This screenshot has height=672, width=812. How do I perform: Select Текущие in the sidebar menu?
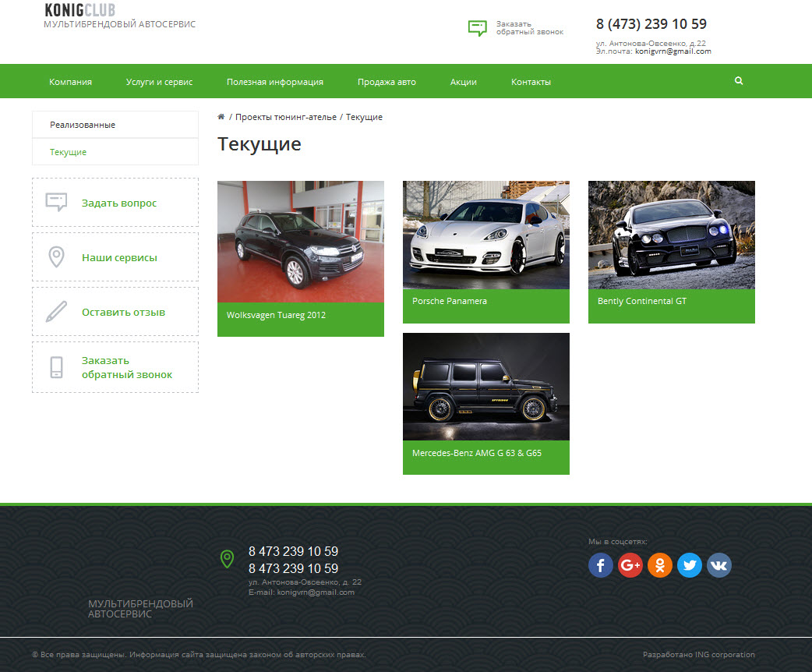115,152
